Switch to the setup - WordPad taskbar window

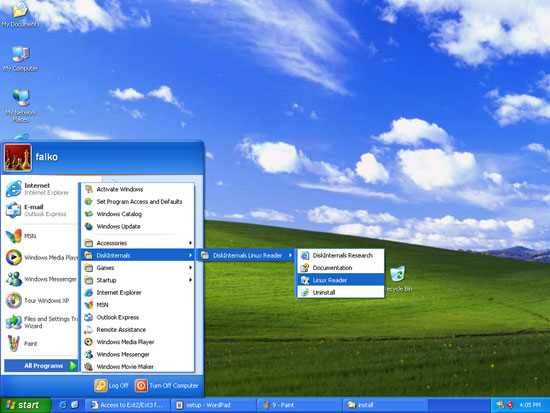pyautogui.click(x=213, y=405)
